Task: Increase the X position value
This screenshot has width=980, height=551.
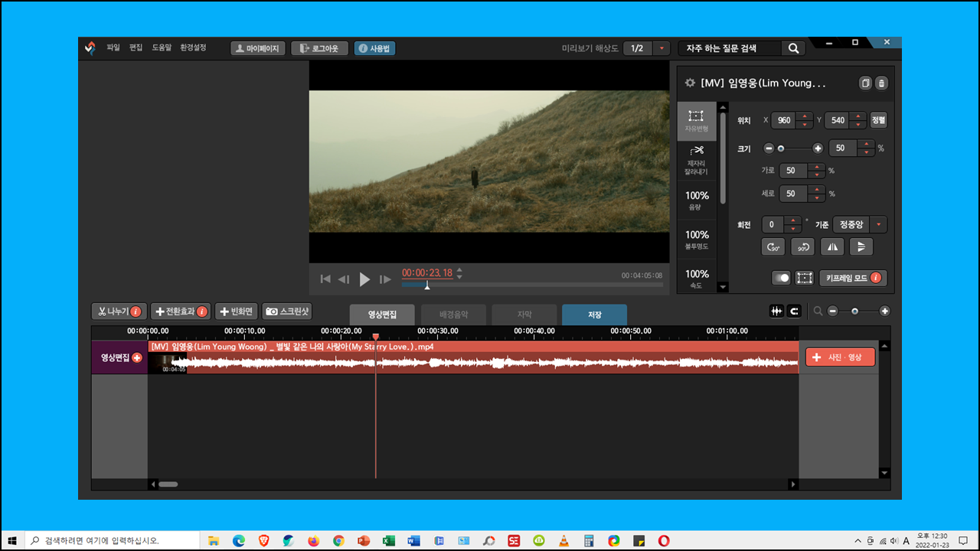Action: point(805,116)
